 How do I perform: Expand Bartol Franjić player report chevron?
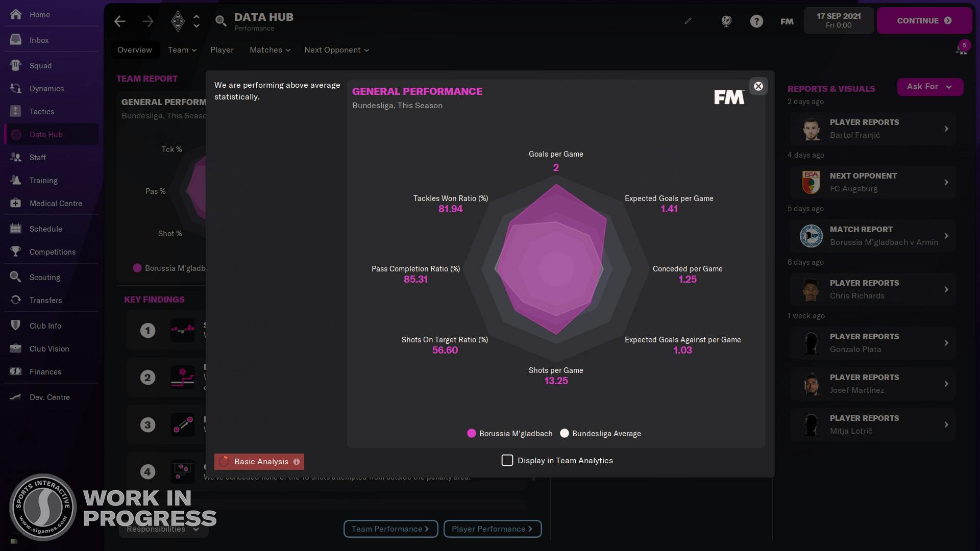click(x=946, y=129)
